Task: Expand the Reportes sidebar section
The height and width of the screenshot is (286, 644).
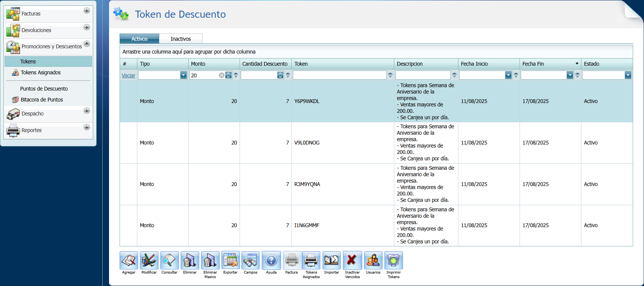Action: click(87, 127)
